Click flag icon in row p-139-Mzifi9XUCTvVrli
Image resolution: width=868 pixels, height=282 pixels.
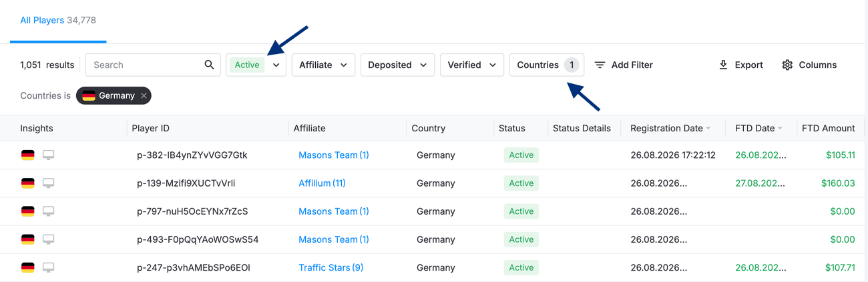27,183
